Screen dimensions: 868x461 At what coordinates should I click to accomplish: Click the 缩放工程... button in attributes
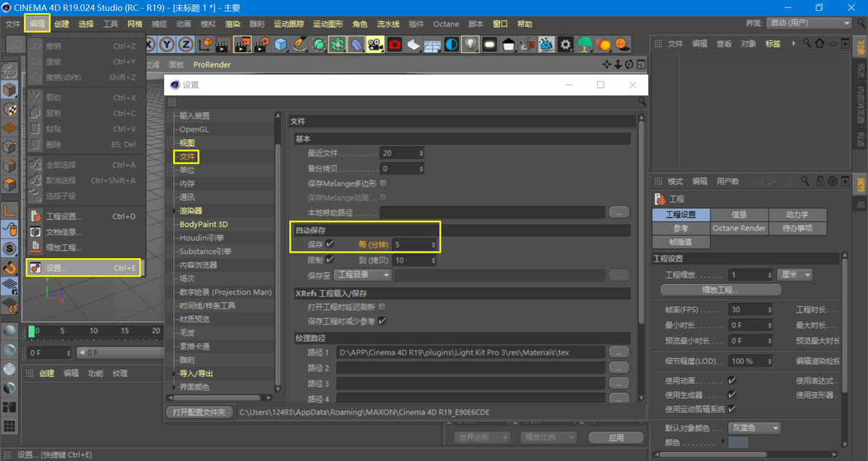pyautogui.click(x=720, y=289)
